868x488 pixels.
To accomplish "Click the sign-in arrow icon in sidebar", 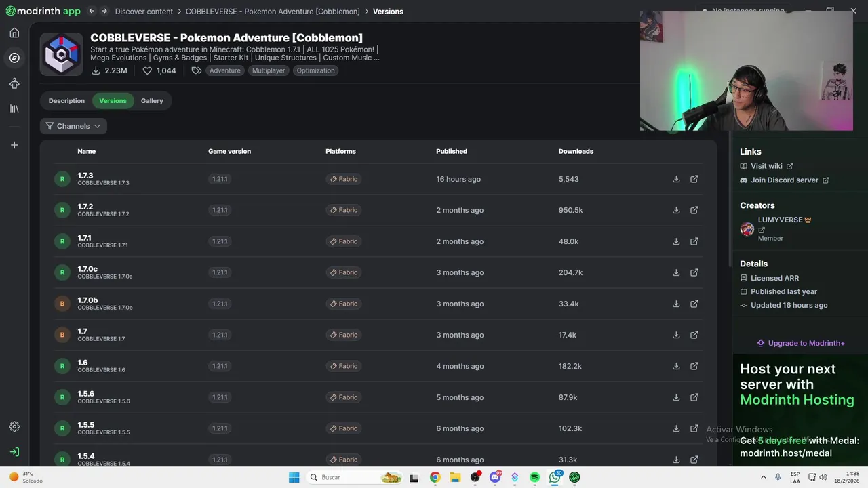I will [14, 451].
